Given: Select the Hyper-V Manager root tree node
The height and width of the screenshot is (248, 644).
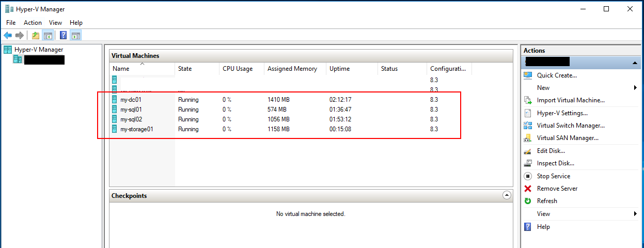Looking at the screenshot, I should point(39,50).
